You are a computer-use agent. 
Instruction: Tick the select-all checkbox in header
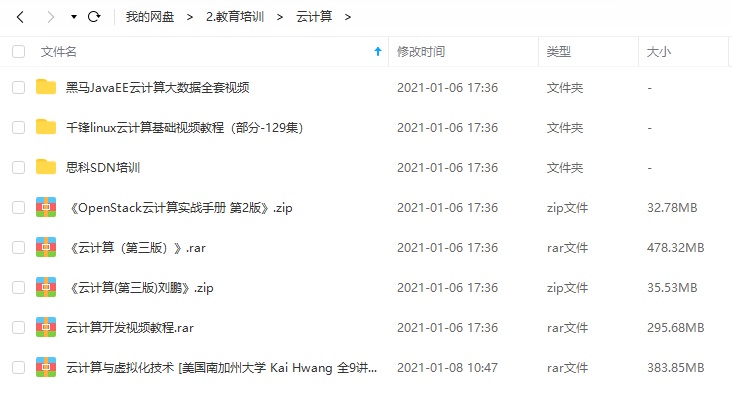[x=18, y=51]
